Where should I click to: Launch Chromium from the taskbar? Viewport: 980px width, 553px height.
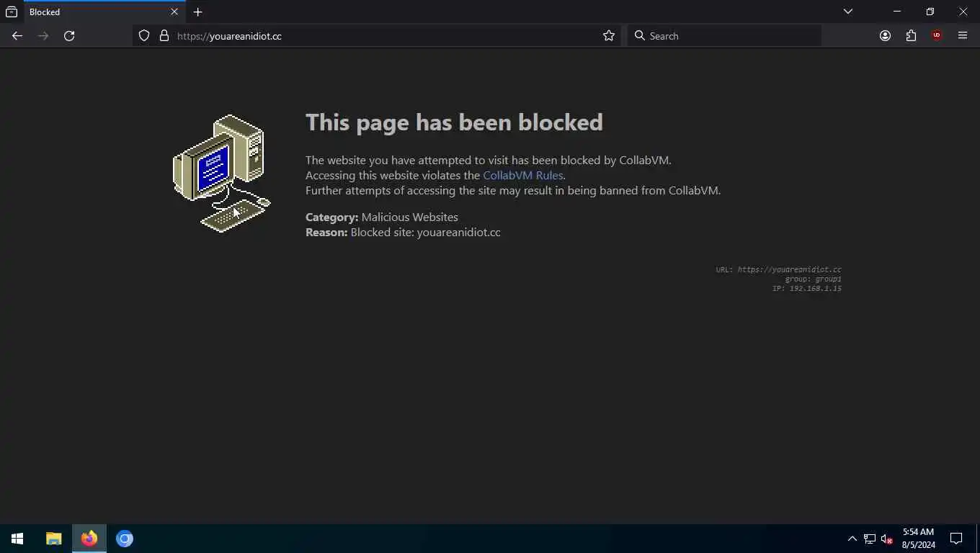click(x=125, y=539)
